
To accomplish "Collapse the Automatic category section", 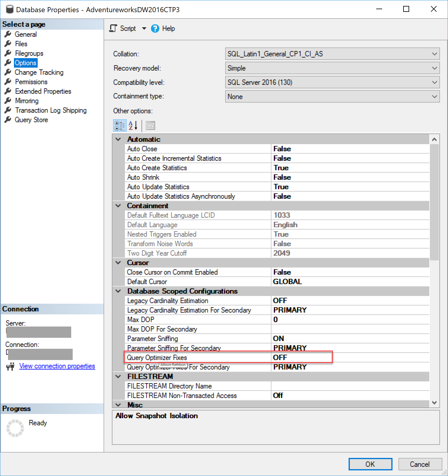I will (x=118, y=139).
